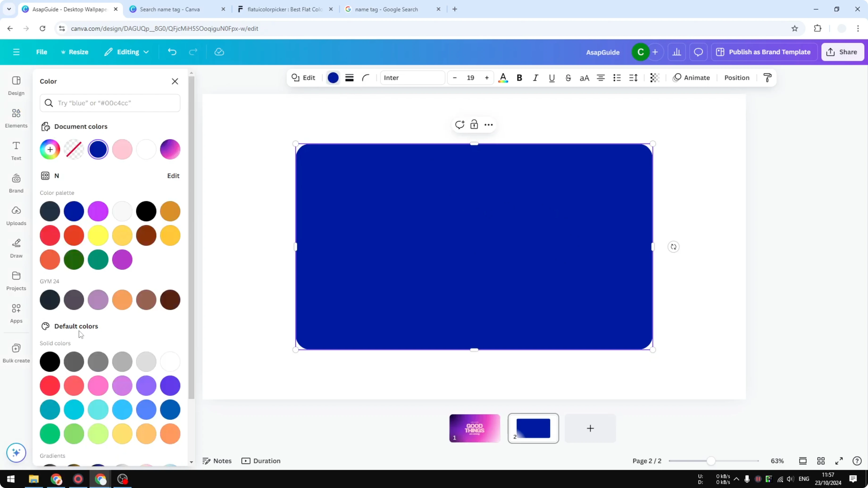This screenshot has height=488, width=868.
Task: Open the Draw tool panel
Action: (x=16, y=248)
